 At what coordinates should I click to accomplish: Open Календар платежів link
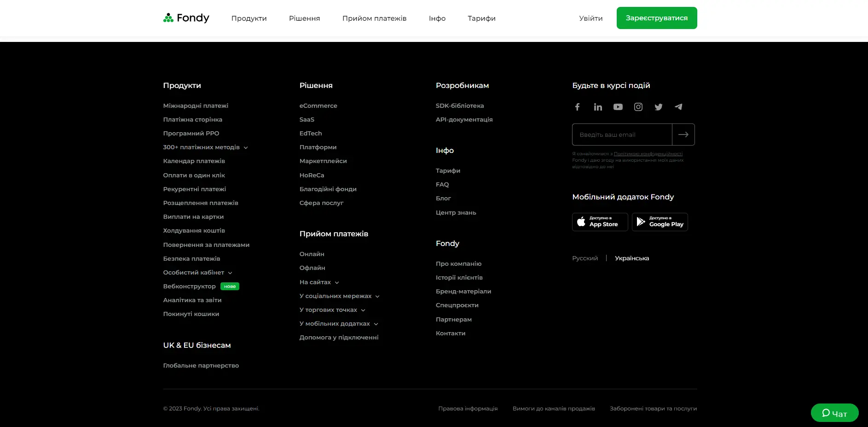click(194, 161)
